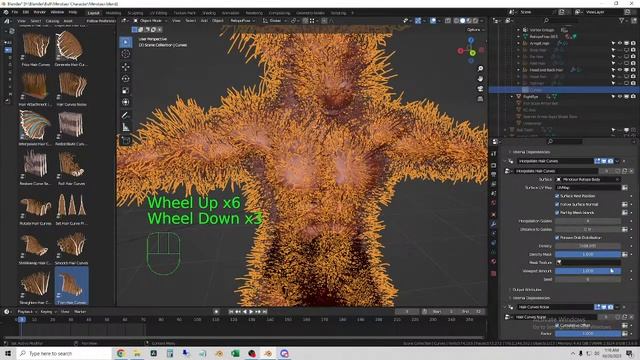Select the Transform tool in viewport toolbar
Viewport: 640px width, 360px height.
click(126, 102)
